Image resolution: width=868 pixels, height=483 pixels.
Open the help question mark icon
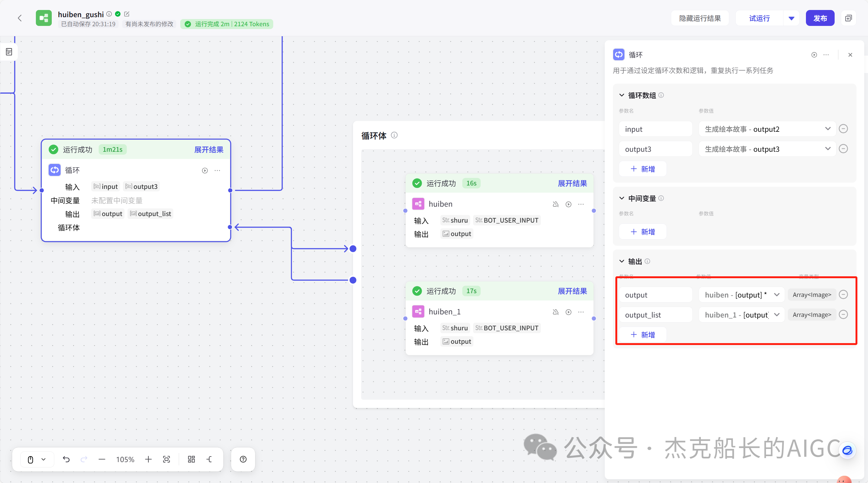pos(243,459)
